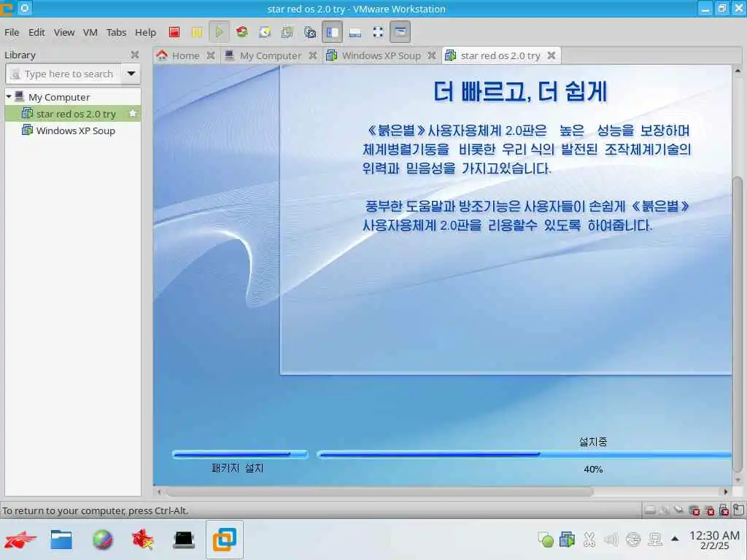The height and width of the screenshot is (560, 747).
Task: Close the Windows XP Soup tab
Action: [432, 55]
